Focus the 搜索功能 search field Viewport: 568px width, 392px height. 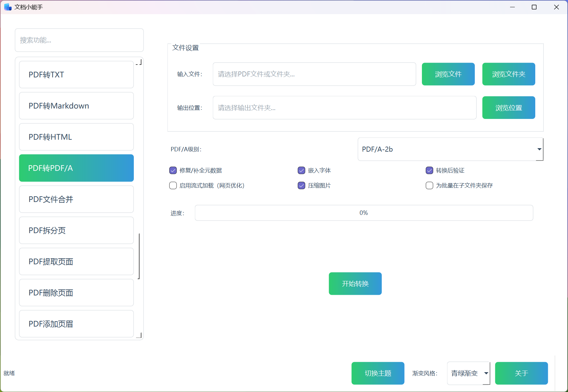(x=79, y=40)
